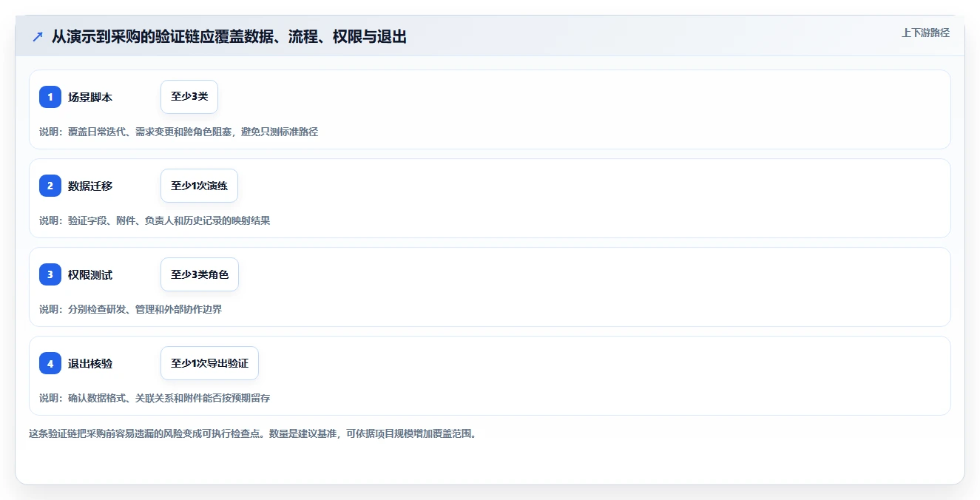Screen dimensions: 980x500
Task: Click the 至少3类角色 pill
Action: click(200, 274)
